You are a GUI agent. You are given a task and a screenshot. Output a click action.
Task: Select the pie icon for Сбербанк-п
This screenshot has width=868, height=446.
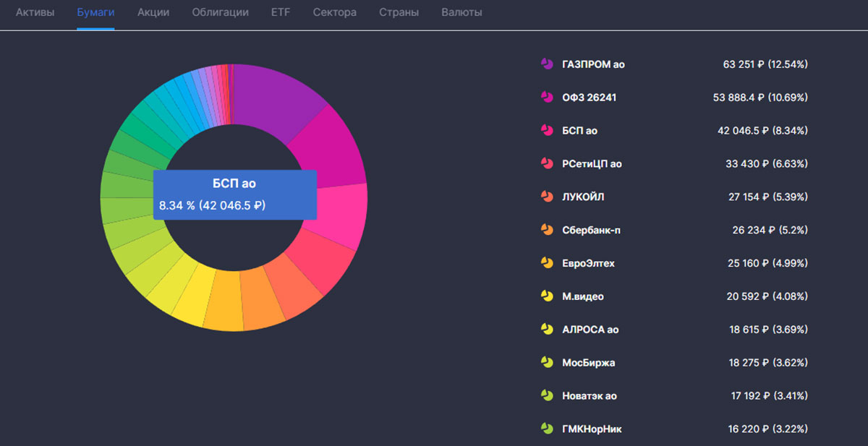point(547,230)
